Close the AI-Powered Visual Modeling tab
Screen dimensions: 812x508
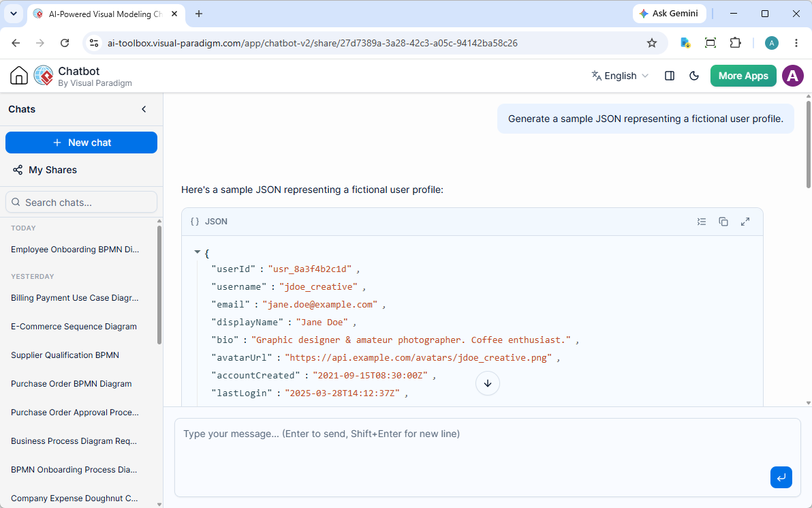coord(174,14)
